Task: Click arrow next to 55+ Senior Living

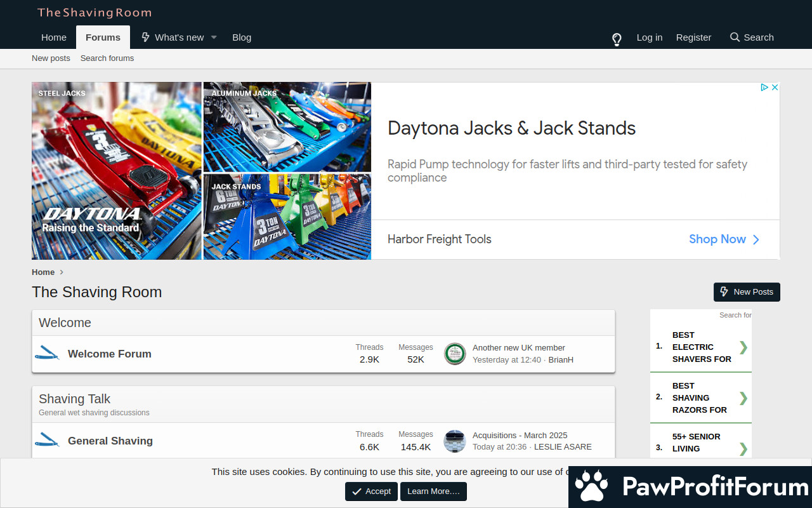Action: tap(743, 449)
